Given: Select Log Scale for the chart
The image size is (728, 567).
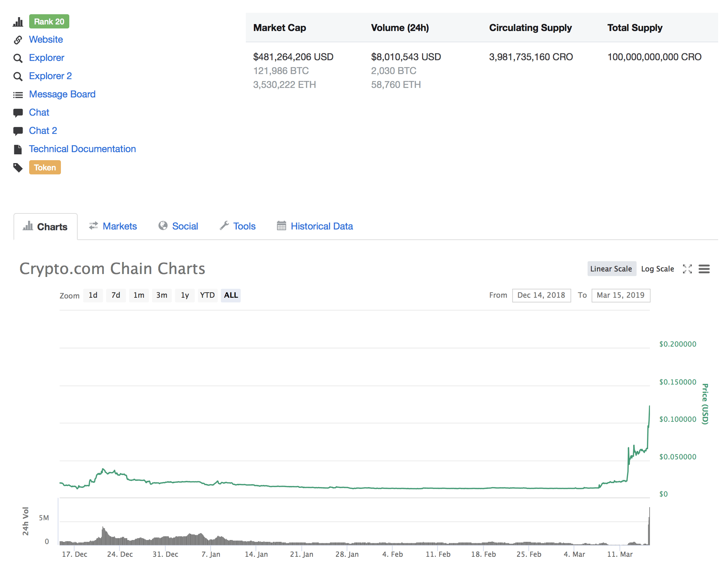Looking at the screenshot, I should click(658, 269).
